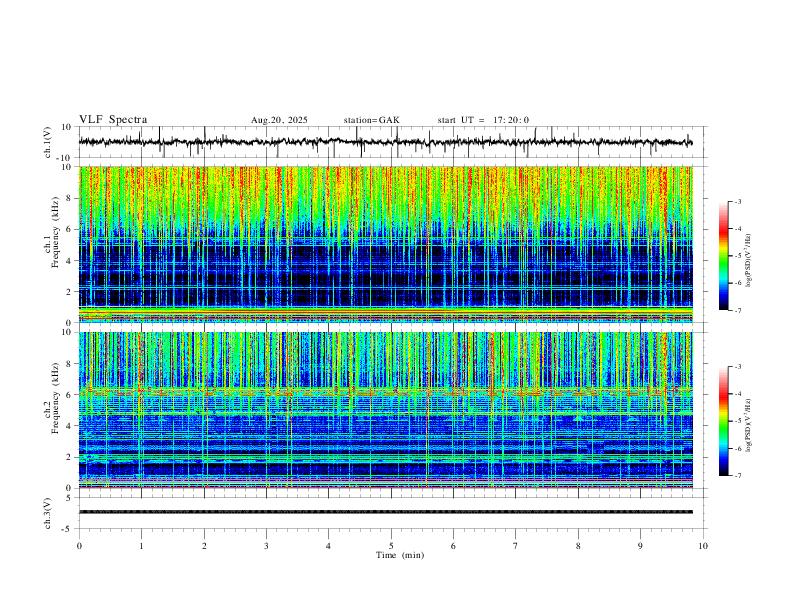Click the "ch.1(V)" waveform axis label
The height and width of the screenshot is (612, 792).
pos(48,142)
